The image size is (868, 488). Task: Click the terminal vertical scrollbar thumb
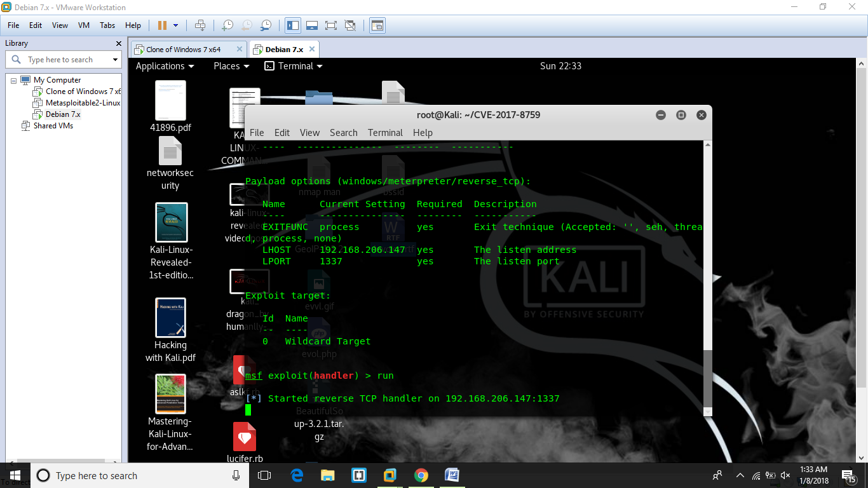click(x=708, y=377)
